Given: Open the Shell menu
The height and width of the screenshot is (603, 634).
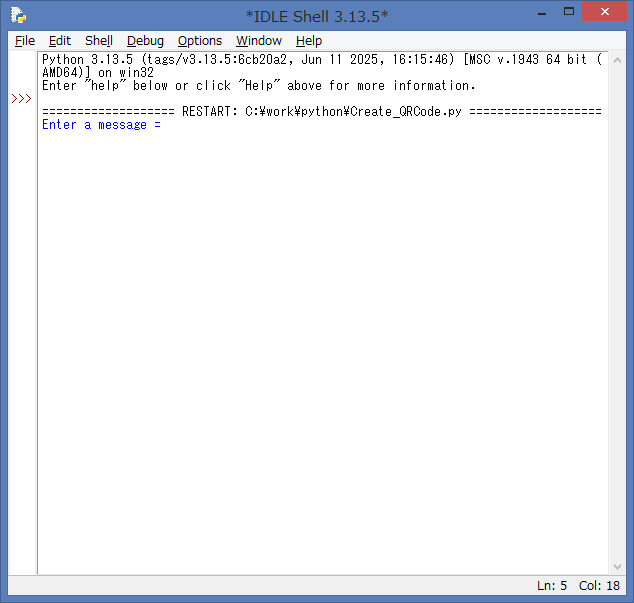Looking at the screenshot, I should click(99, 40).
